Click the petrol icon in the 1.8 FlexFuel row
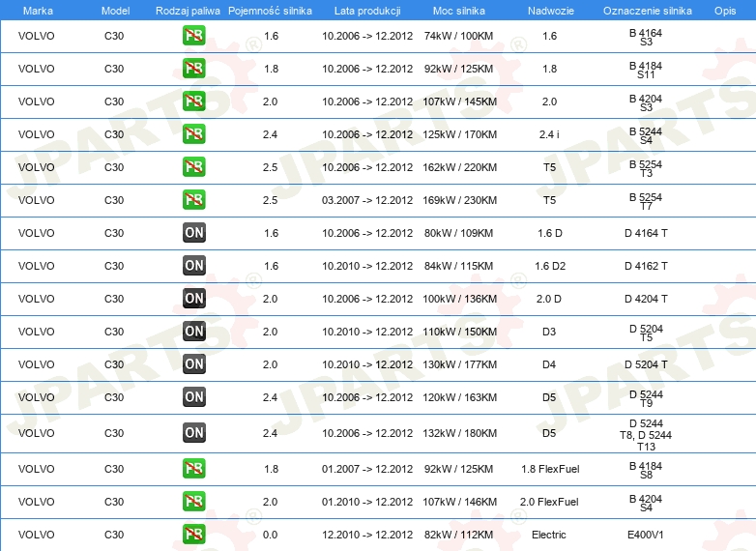Image resolution: width=756 pixels, height=551 pixels. pos(193,469)
